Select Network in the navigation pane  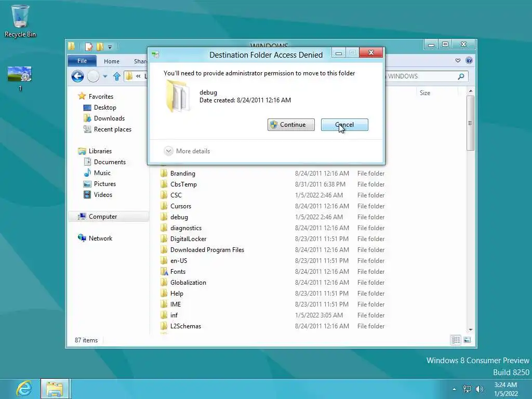(100, 238)
